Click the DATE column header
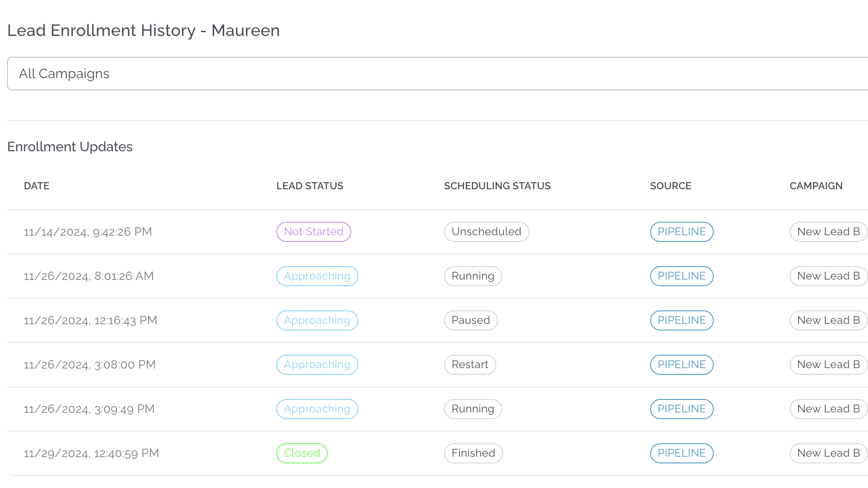The height and width of the screenshot is (488, 868). tap(37, 186)
